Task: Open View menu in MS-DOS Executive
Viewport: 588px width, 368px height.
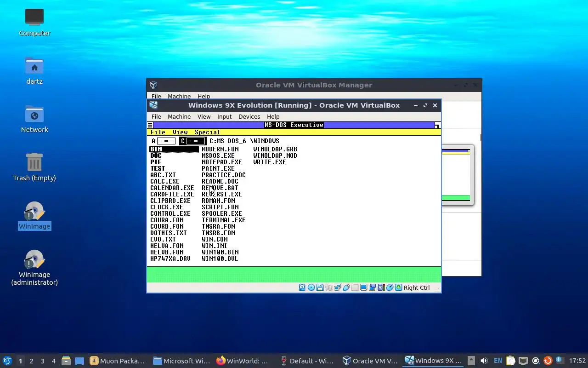Action: pyautogui.click(x=180, y=132)
